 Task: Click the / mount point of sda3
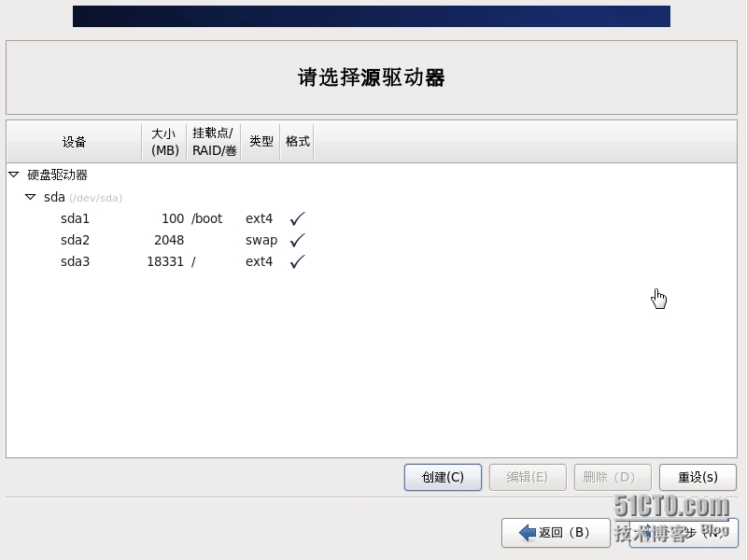[x=193, y=262]
